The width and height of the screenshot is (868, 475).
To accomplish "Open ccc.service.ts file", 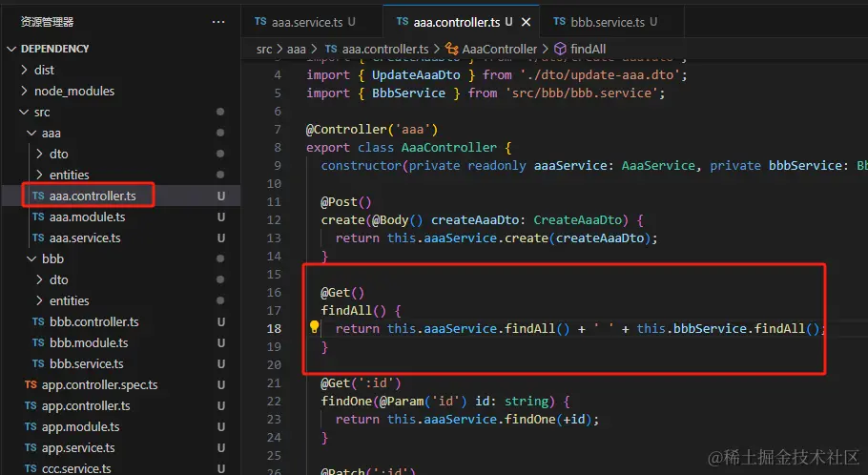I will pos(121,468).
